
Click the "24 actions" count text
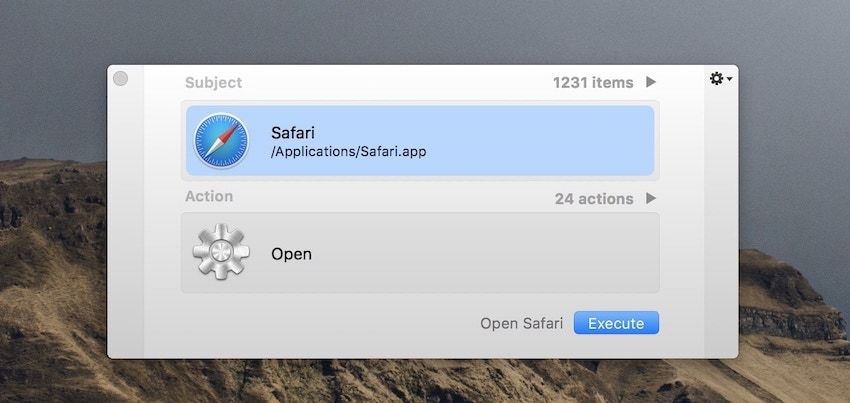pyautogui.click(x=594, y=198)
